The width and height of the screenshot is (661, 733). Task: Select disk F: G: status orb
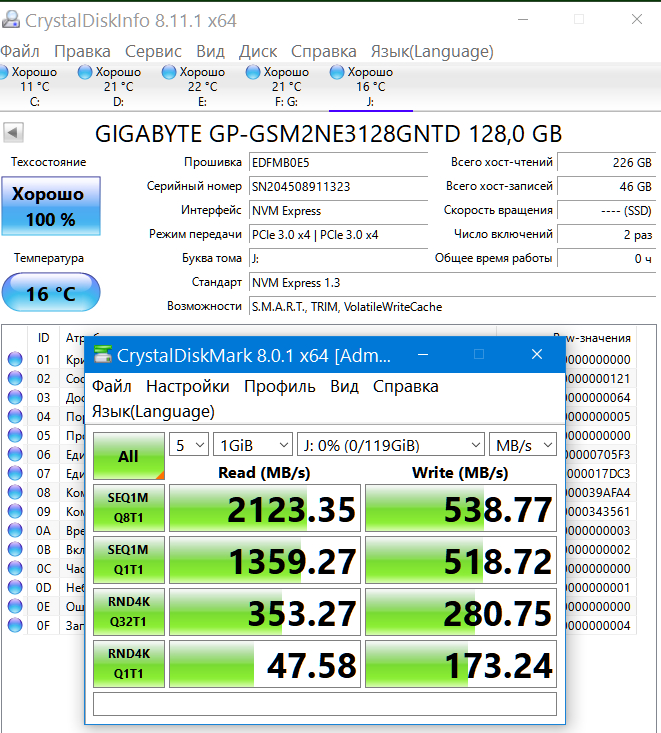tap(253, 72)
